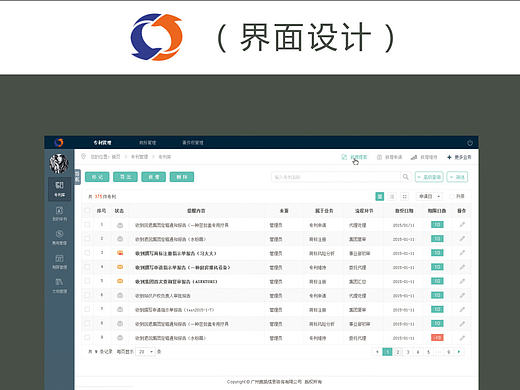Click the orange envelope status icon in row 5
Viewport: 520px width, 390px height.
tap(120, 281)
